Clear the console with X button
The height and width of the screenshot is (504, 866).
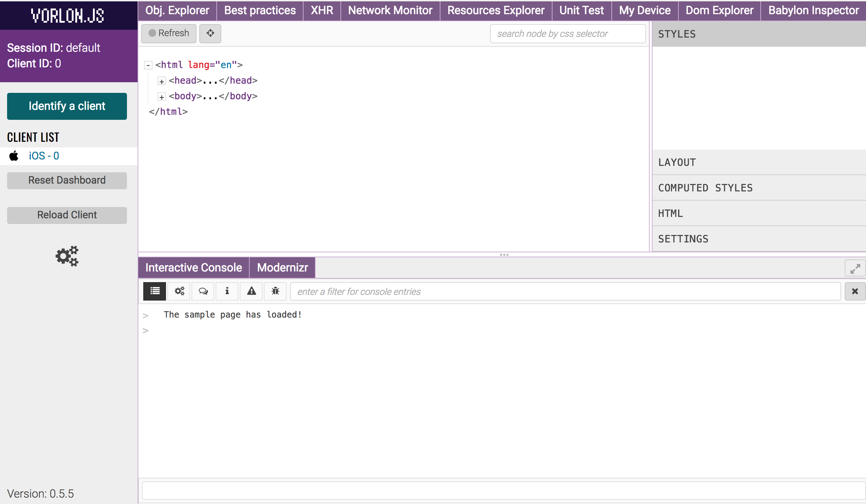(x=855, y=291)
